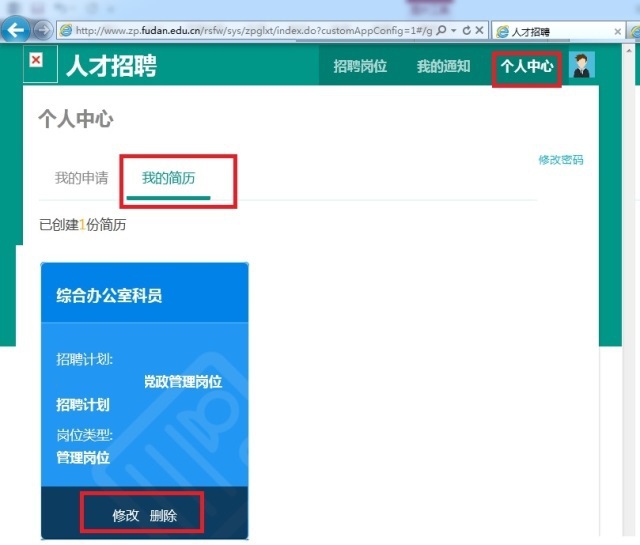The width and height of the screenshot is (640, 545).
Task: Select the 我的简历 tab
Action: point(168,178)
